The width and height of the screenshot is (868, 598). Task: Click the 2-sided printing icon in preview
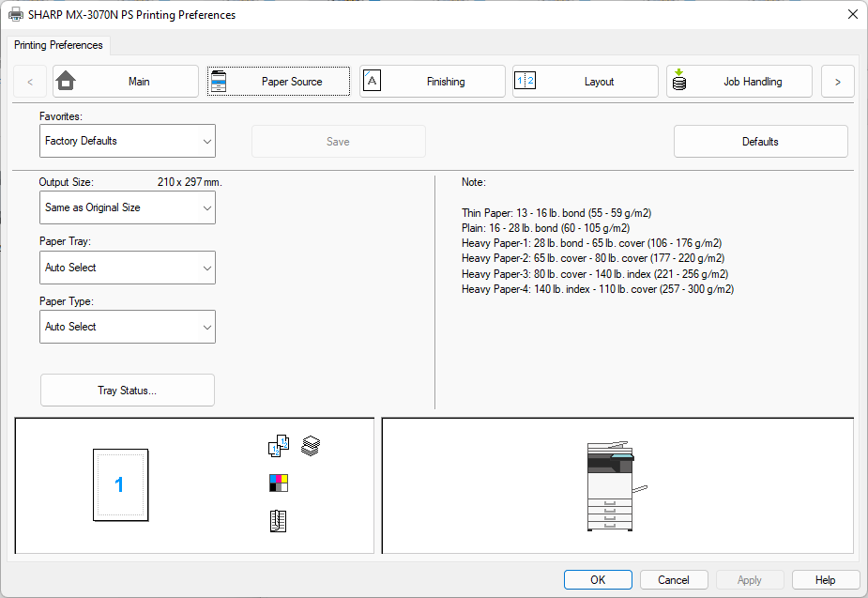coord(279,447)
